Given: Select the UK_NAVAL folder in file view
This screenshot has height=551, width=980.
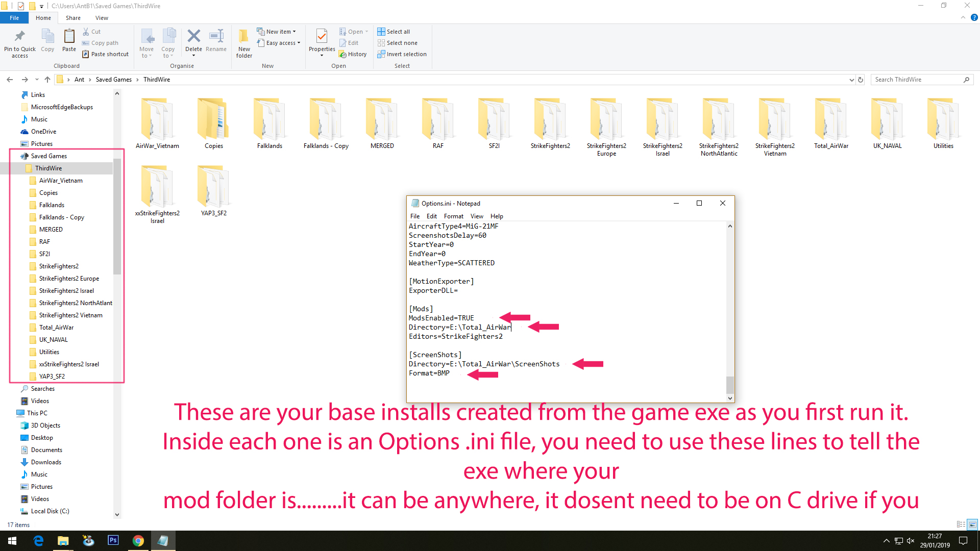Looking at the screenshot, I should (887, 124).
